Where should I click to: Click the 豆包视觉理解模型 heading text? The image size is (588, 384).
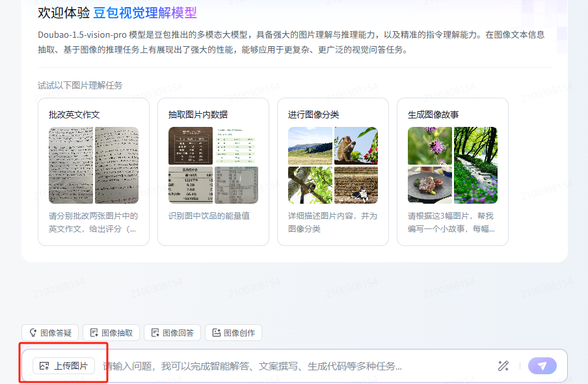(x=145, y=13)
